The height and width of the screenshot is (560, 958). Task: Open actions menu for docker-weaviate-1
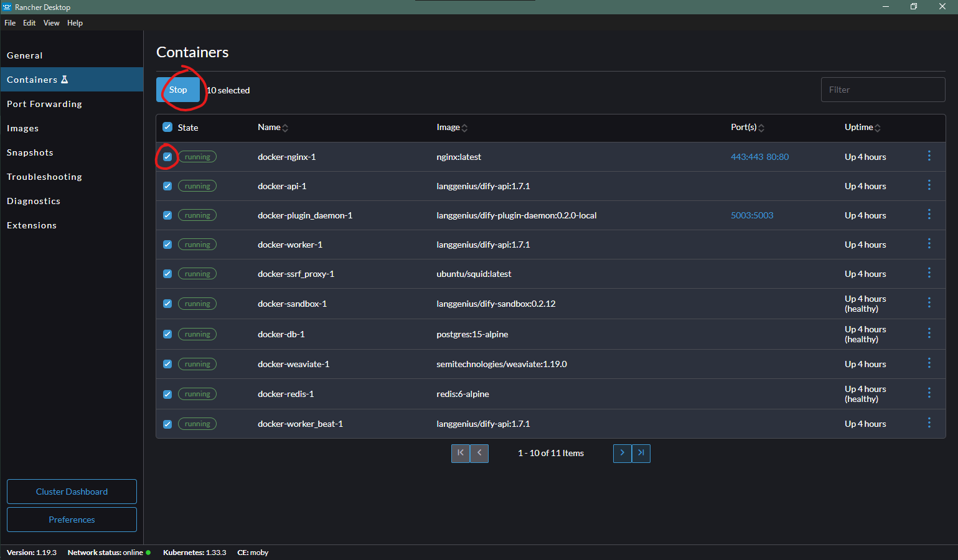[x=929, y=363]
